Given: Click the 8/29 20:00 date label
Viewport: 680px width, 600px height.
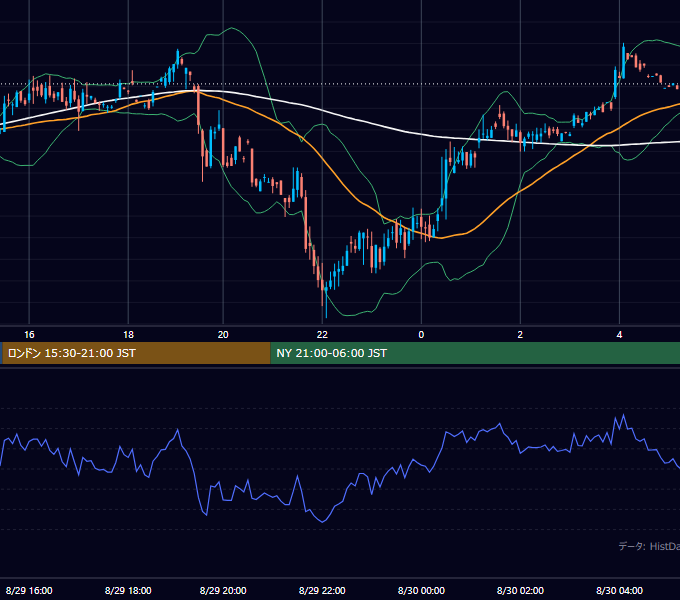Looking at the screenshot, I should click(x=223, y=590).
